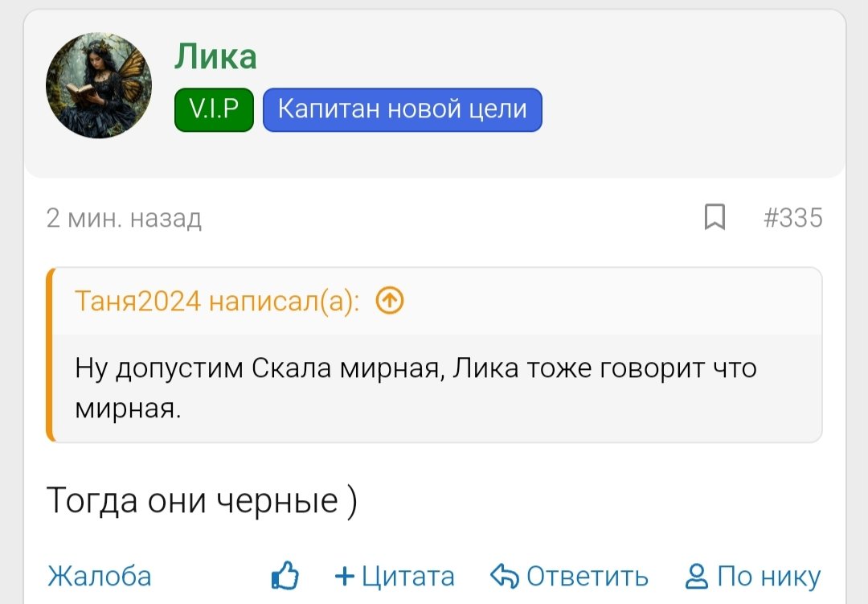The height and width of the screenshot is (604, 868).
Task: Click the 'Таня2024 написал(а):' quote header
Action: click(x=217, y=301)
